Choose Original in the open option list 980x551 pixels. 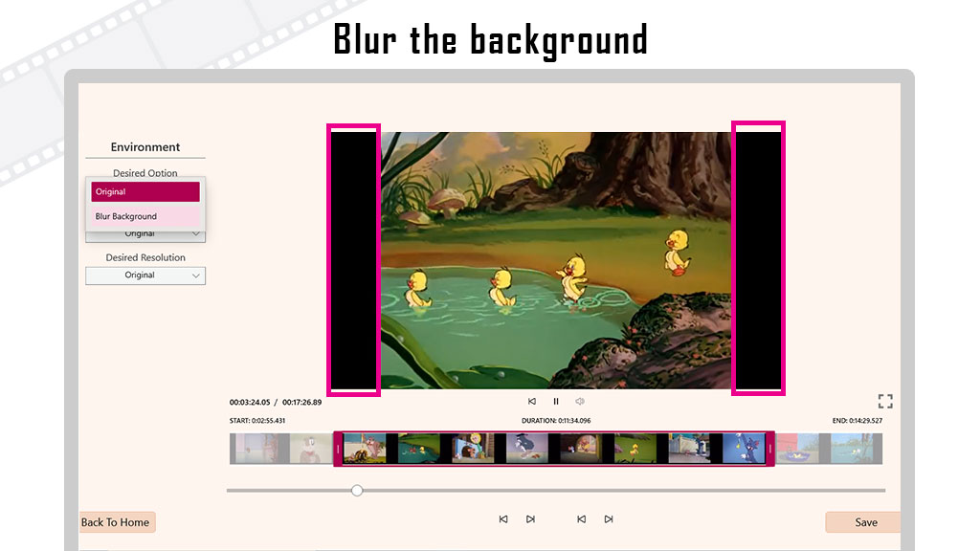coord(145,191)
